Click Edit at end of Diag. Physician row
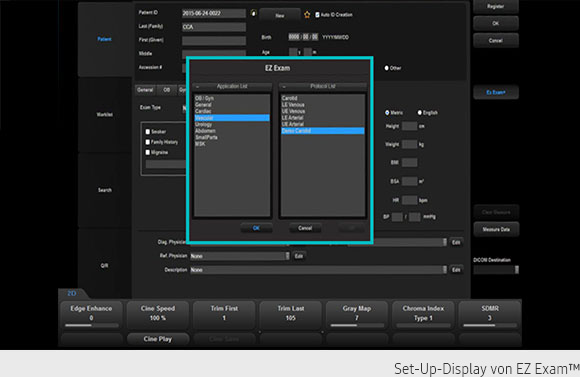This screenshot has width=580, height=377. coord(456,242)
